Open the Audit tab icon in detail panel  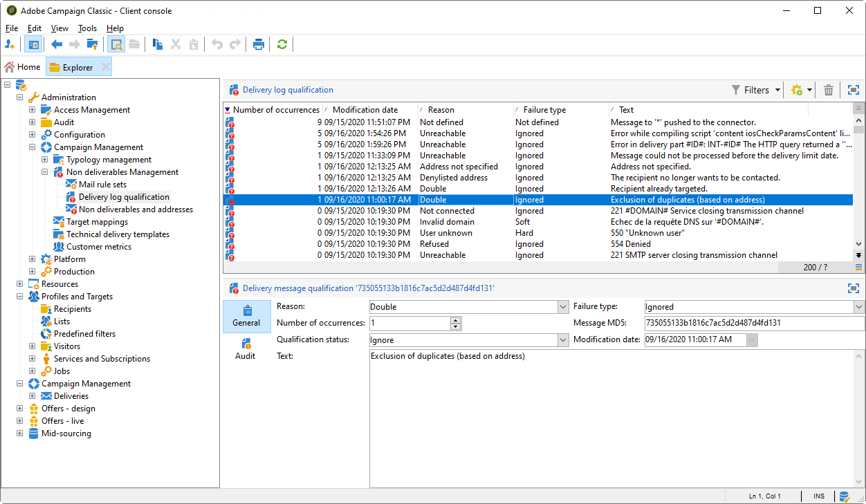click(x=245, y=344)
